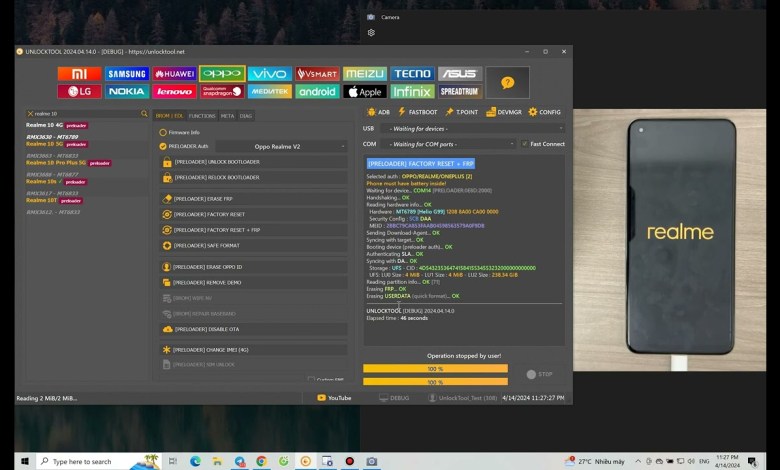780x470 pixels.
Task: Select Realme 10 5G in model list
Action: [45, 144]
